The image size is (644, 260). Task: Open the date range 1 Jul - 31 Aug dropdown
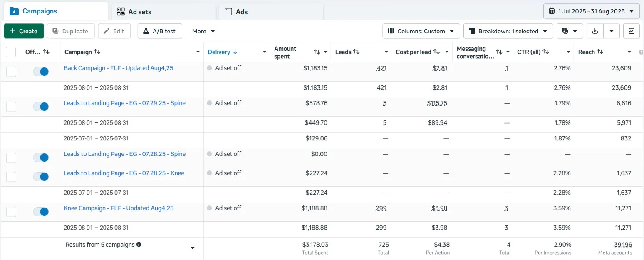pyautogui.click(x=592, y=11)
